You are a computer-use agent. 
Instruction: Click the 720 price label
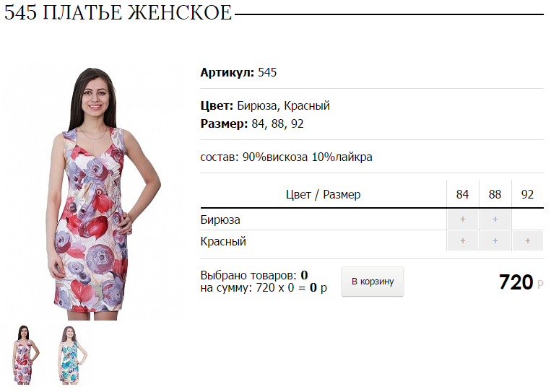(x=516, y=282)
